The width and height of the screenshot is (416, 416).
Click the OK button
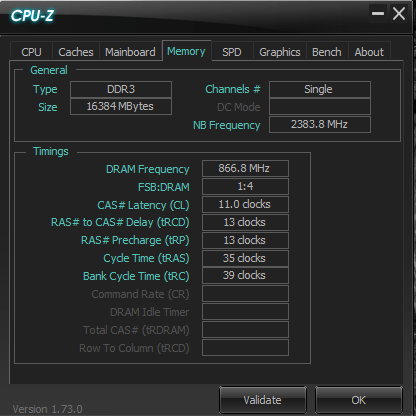coord(359,400)
